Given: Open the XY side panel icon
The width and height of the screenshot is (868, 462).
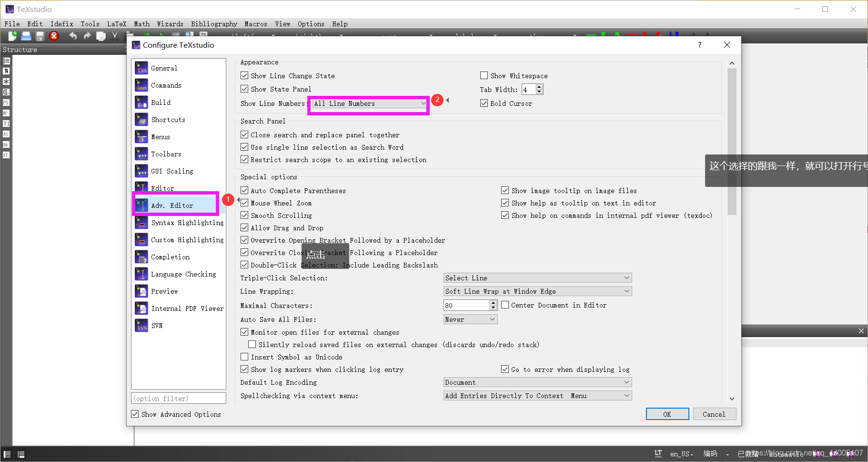Looking at the screenshot, I should click(x=6, y=155).
